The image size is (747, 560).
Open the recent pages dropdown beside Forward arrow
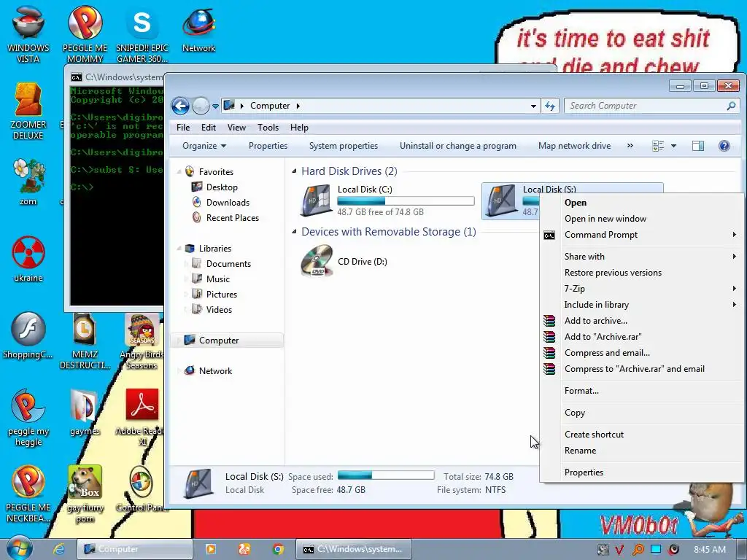point(215,106)
